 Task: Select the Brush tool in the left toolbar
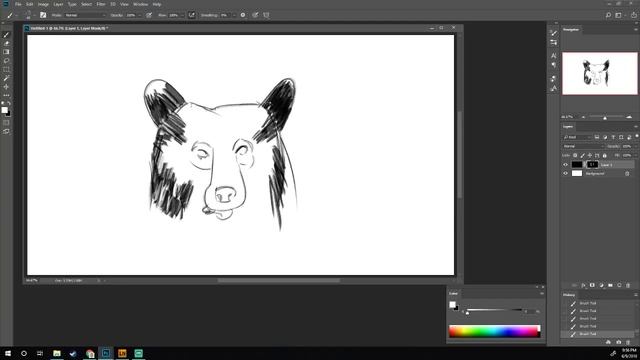click(6, 35)
